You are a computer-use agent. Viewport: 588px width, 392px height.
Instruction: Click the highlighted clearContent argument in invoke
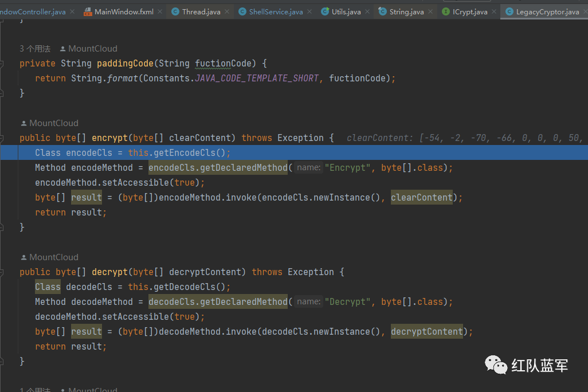point(421,198)
